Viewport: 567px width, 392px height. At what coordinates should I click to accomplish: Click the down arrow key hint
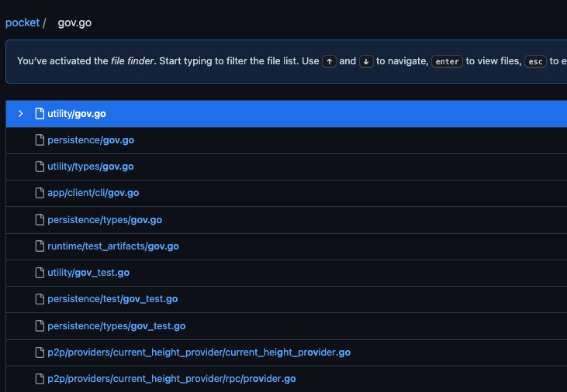pyautogui.click(x=366, y=61)
